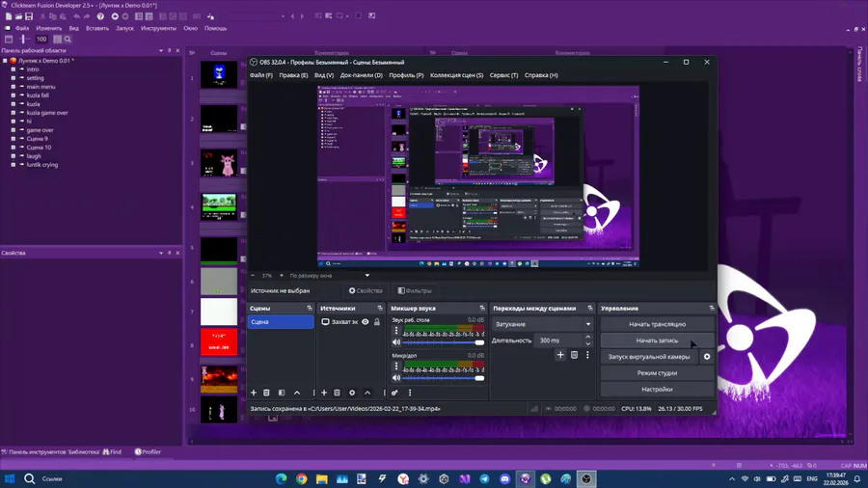The width and height of the screenshot is (868, 488).
Task: Click Open folder icon in Fusion toolbar
Action: pos(18,16)
